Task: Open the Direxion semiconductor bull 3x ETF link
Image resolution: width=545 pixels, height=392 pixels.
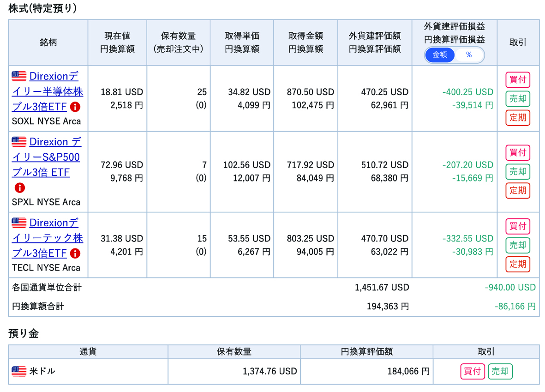Action: click(47, 91)
